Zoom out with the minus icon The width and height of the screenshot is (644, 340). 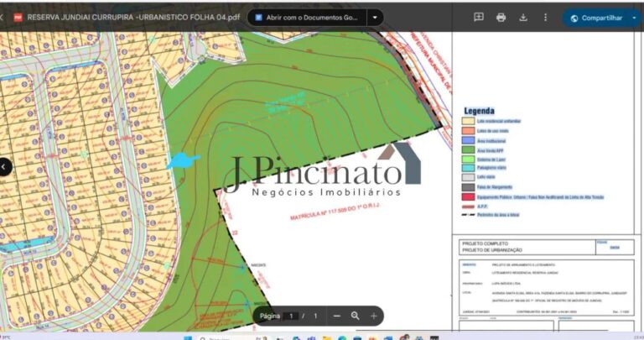tap(337, 316)
